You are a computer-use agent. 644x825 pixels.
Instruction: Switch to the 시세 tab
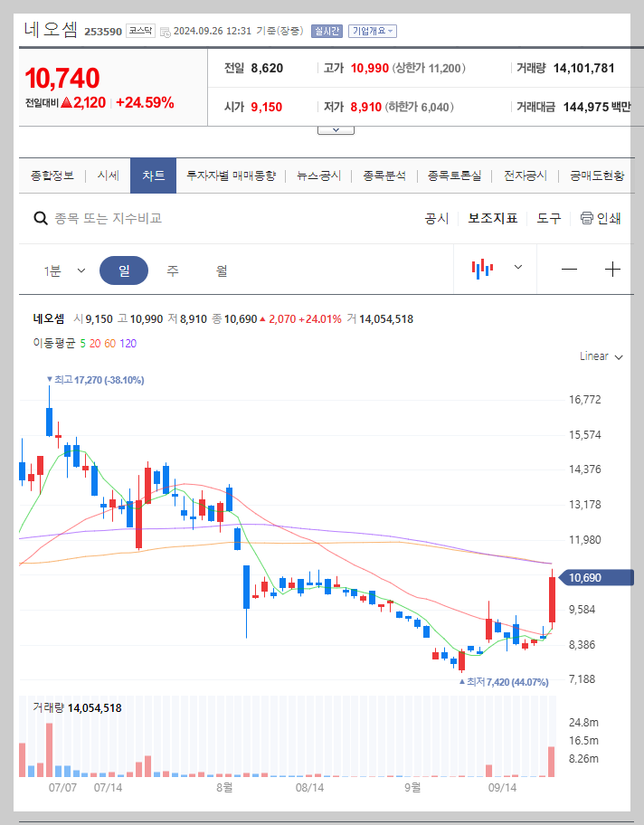(108, 176)
